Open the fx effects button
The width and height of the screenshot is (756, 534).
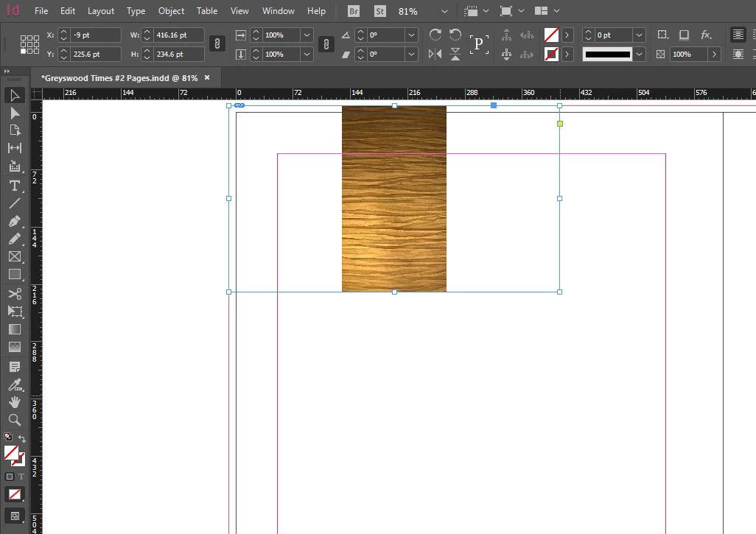click(x=706, y=35)
